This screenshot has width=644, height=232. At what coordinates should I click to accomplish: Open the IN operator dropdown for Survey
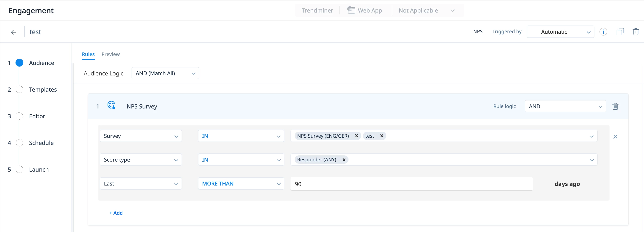[241, 136]
